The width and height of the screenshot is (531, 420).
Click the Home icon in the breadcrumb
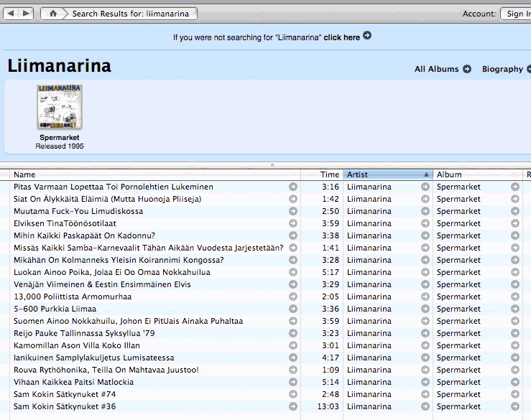coord(53,14)
